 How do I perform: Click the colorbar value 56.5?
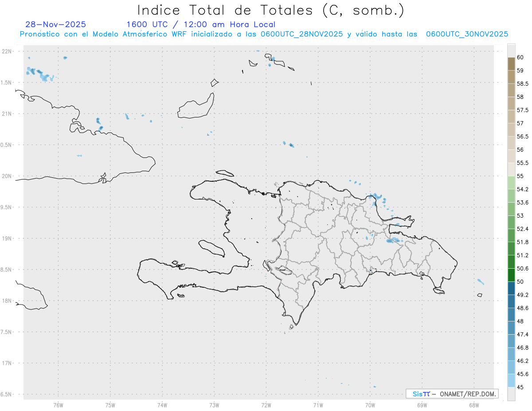(x=523, y=137)
